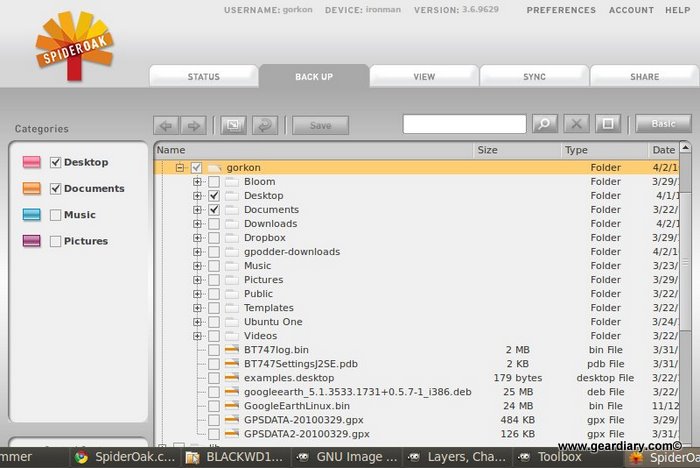The height and width of the screenshot is (468, 700).
Task: Click the SpiderOak logo
Action: 75,46
